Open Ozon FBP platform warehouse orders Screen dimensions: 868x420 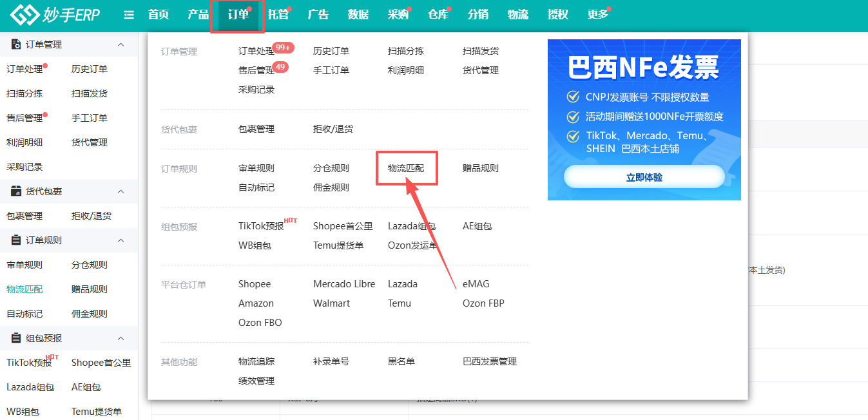point(483,303)
